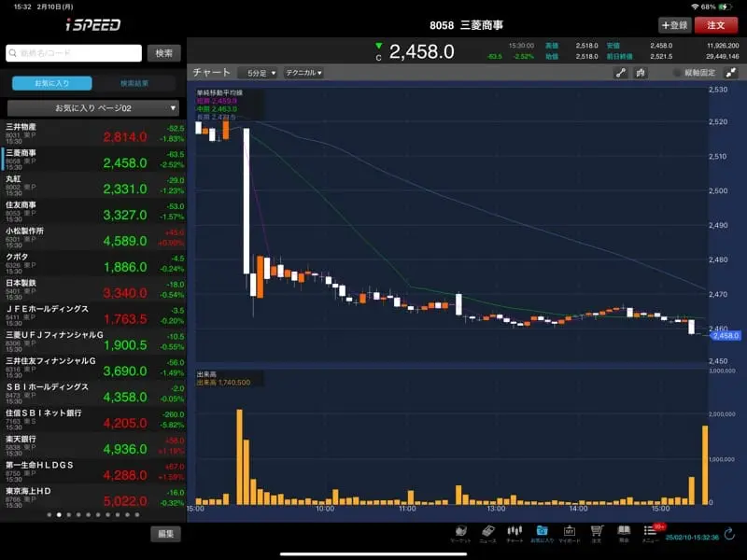
Task: Expand chart to full screen
Action: point(729,73)
